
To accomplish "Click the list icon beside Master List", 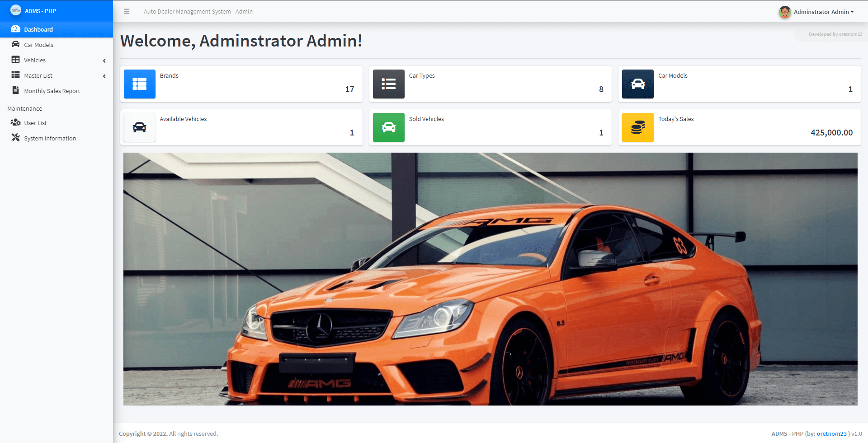I will [x=15, y=75].
